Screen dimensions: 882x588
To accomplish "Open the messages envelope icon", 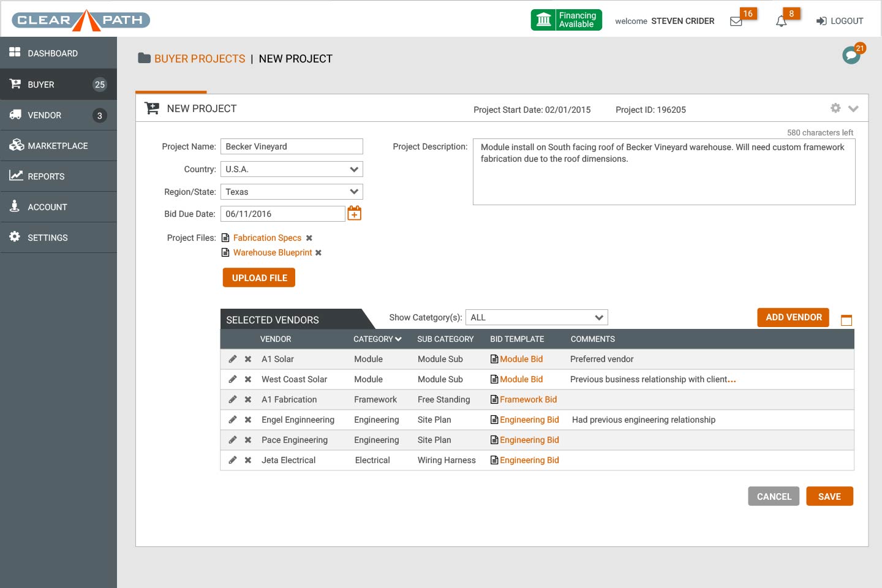I will [x=736, y=21].
